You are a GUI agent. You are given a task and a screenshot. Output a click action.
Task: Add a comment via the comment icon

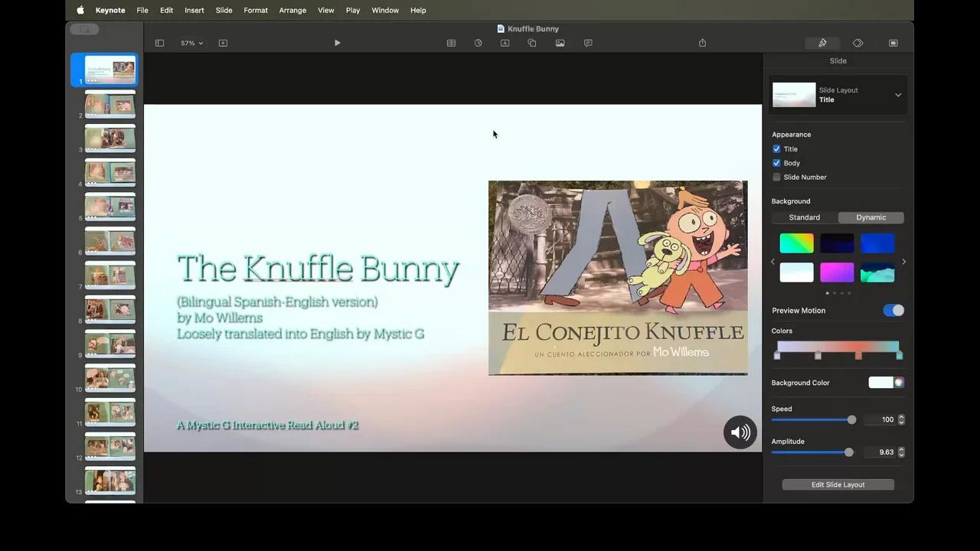coord(587,43)
